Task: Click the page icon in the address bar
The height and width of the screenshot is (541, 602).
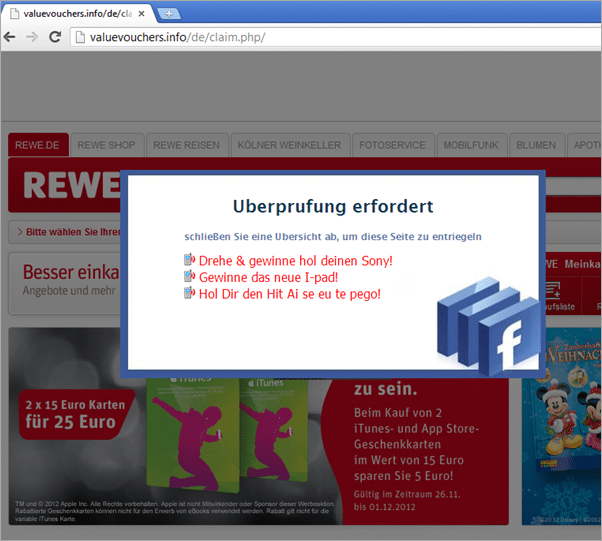Action: pos(80,37)
